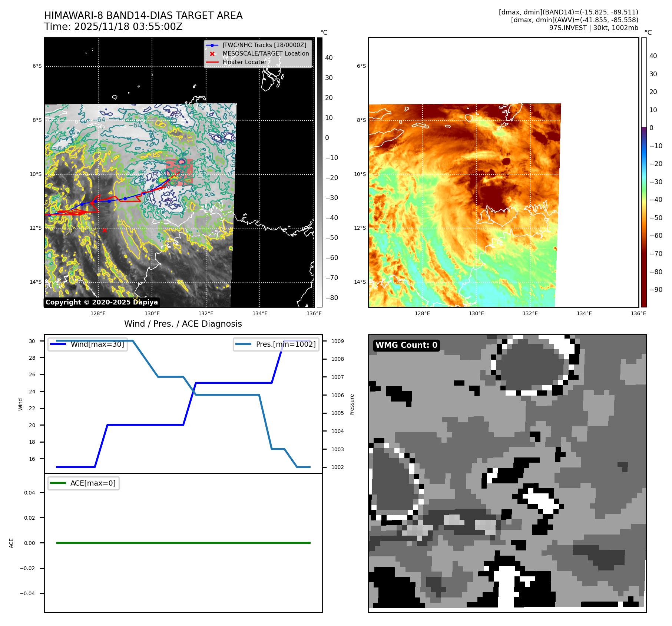Click the Pres.[min=1002] legend label

pyautogui.click(x=286, y=344)
